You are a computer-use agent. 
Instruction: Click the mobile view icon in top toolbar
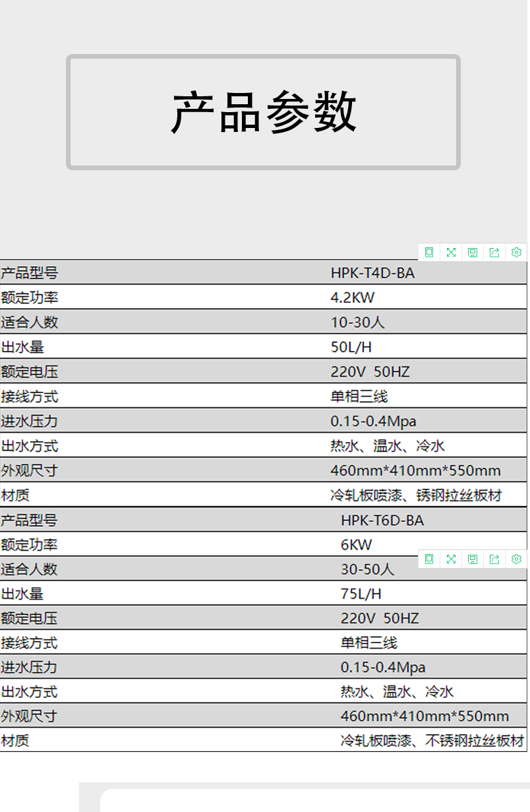(x=429, y=252)
